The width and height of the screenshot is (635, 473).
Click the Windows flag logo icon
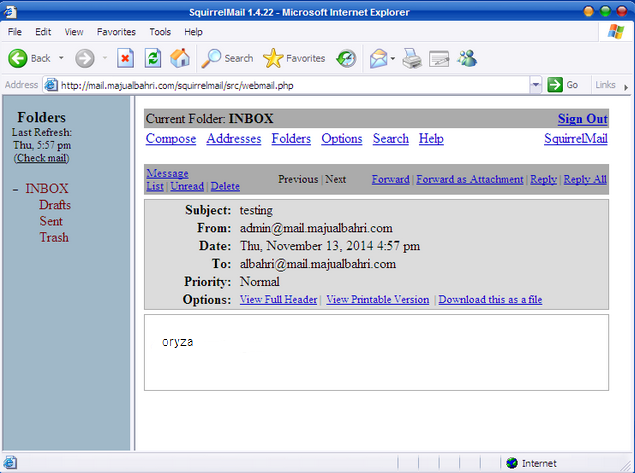pyautogui.click(x=616, y=32)
